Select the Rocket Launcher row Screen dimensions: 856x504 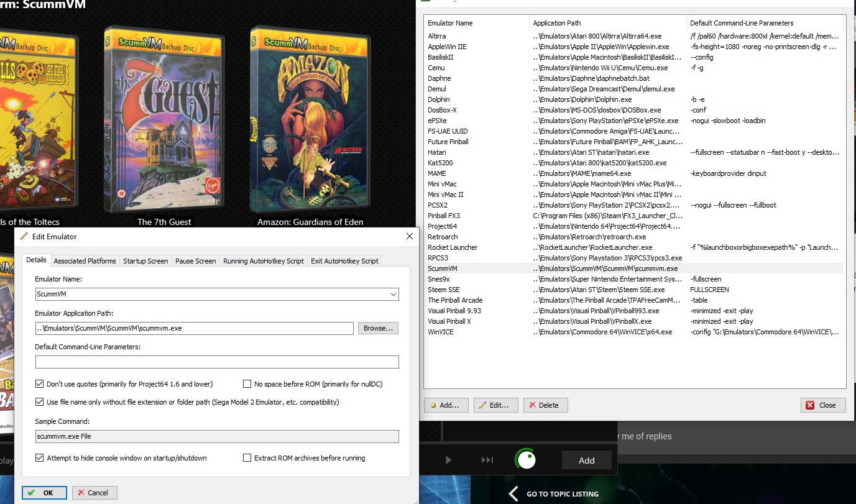click(634, 247)
